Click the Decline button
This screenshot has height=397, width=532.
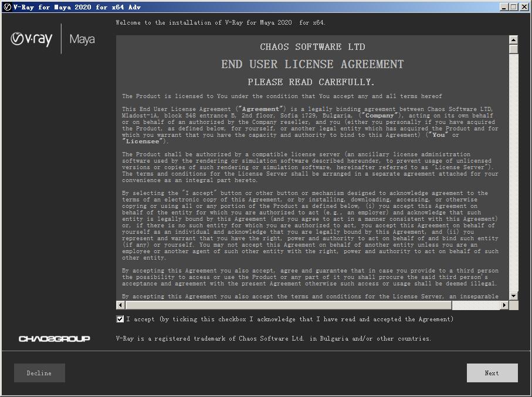39,373
